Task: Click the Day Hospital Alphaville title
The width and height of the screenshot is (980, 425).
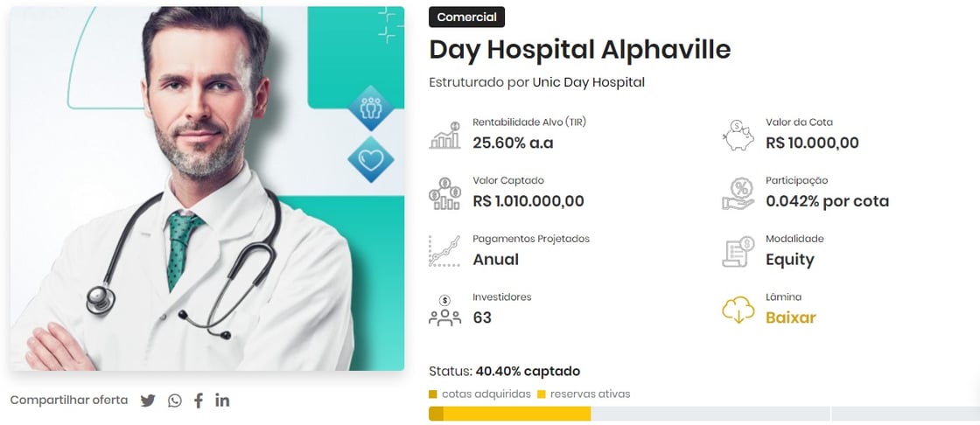Action: [579, 50]
